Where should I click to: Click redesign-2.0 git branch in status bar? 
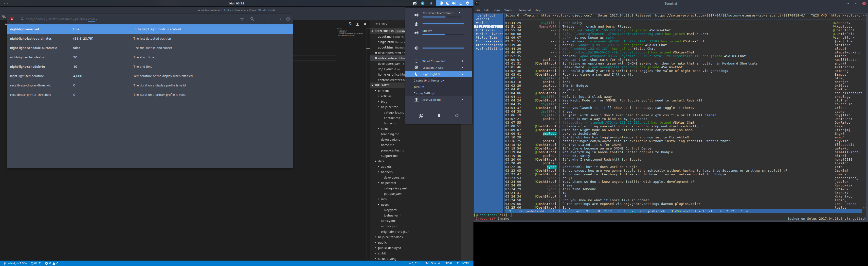coord(15,263)
